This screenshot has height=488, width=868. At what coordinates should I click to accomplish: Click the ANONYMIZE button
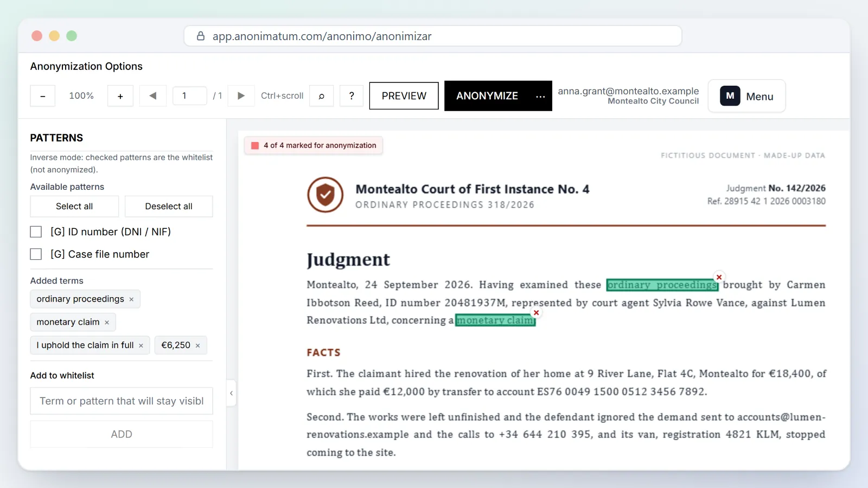point(487,96)
